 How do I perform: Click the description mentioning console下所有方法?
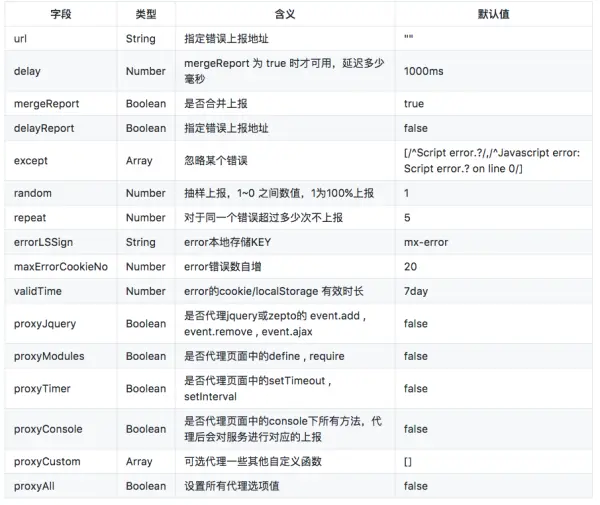click(283, 429)
